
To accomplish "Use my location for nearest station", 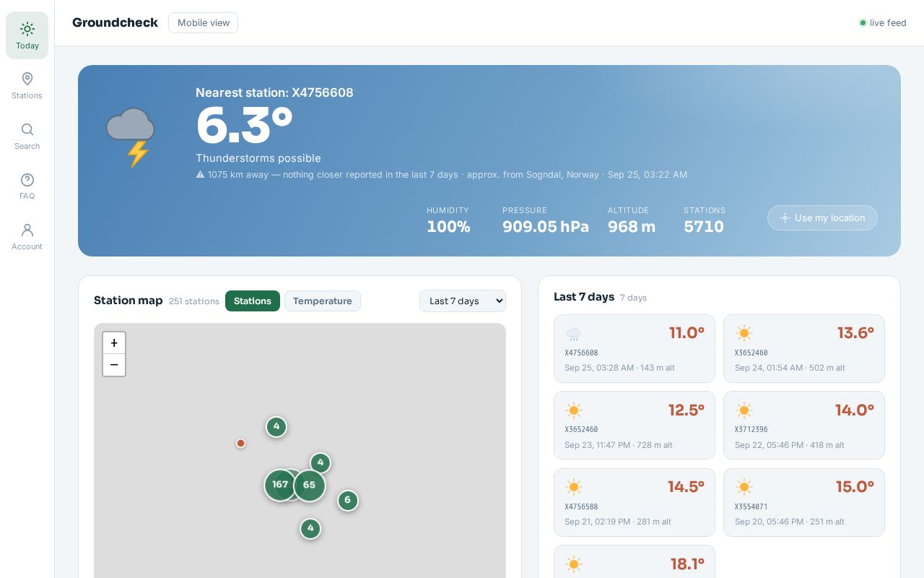I will (822, 218).
